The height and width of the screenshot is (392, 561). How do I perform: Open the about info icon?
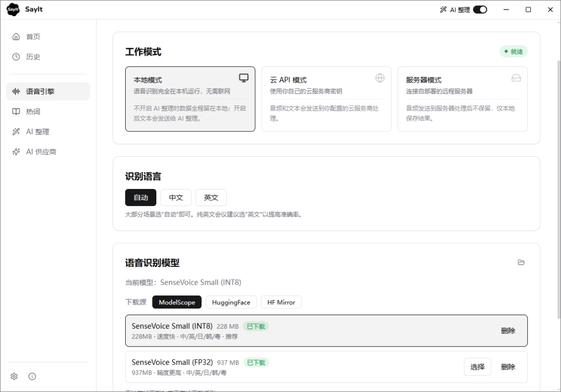[32, 376]
